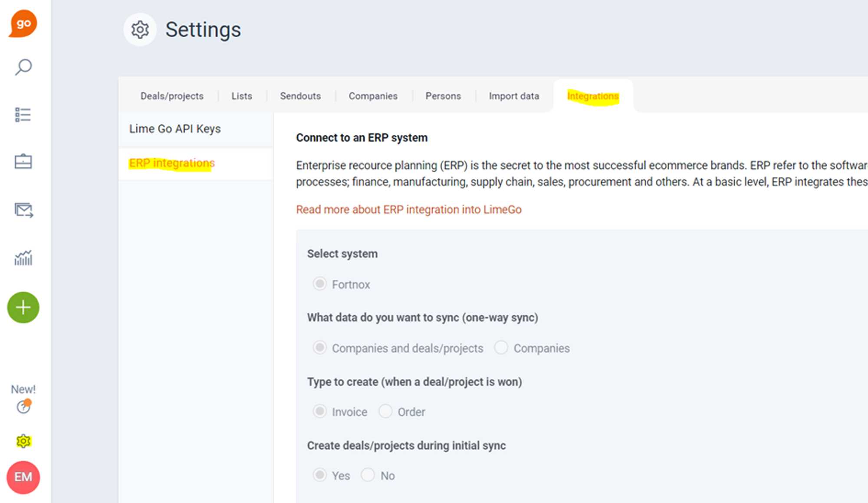The width and height of the screenshot is (868, 503).
Task: Click Create deals/projects during initial sync label
Action: click(407, 445)
